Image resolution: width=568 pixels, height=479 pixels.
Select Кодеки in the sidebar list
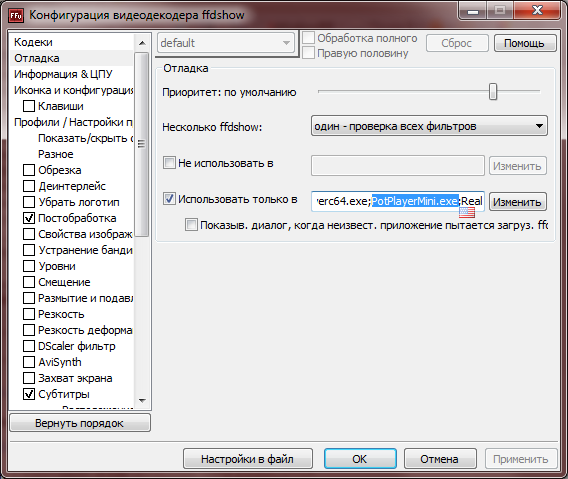coord(33,42)
